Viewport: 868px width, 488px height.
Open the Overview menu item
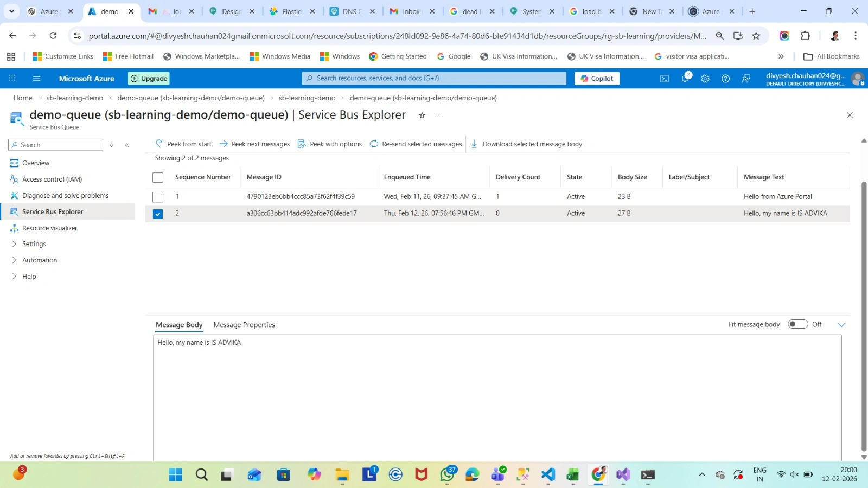click(36, 163)
